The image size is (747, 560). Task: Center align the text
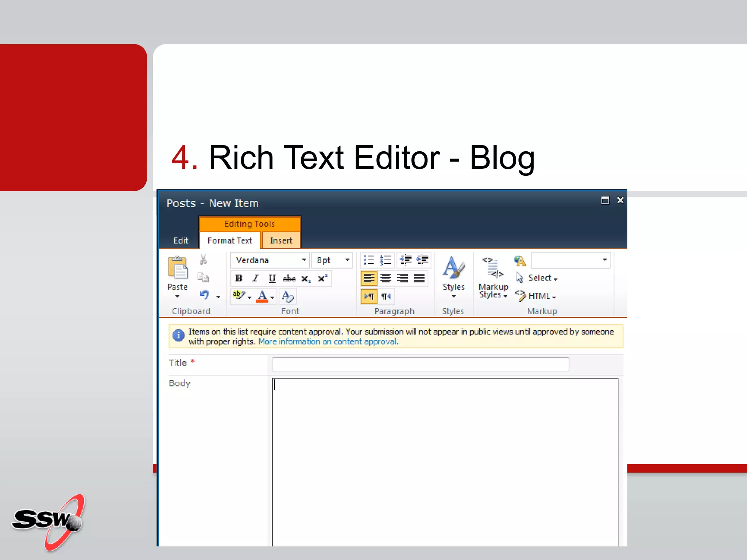[x=386, y=278]
